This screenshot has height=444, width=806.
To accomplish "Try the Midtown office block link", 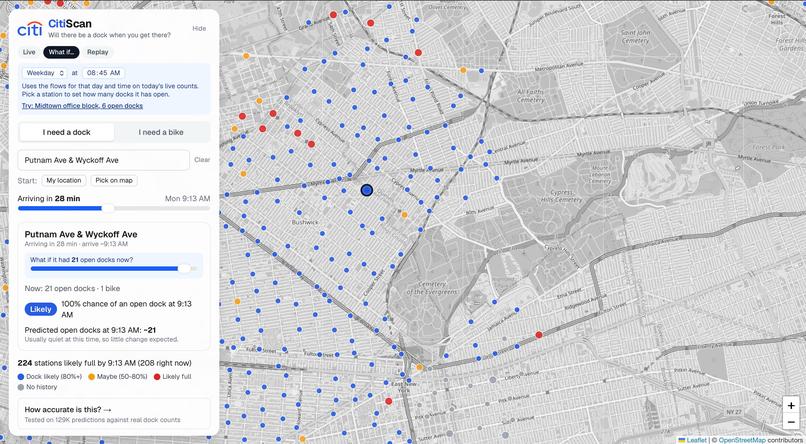I will click(82, 106).
